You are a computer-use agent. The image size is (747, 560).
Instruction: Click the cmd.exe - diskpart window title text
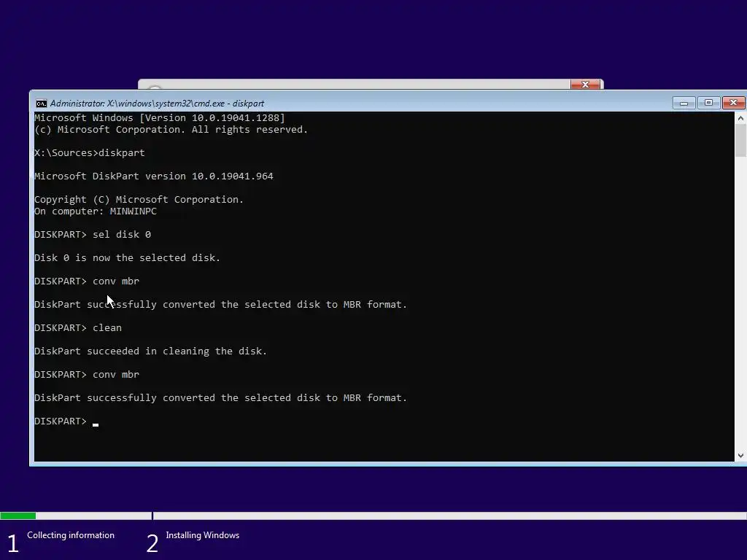click(158, 104)
